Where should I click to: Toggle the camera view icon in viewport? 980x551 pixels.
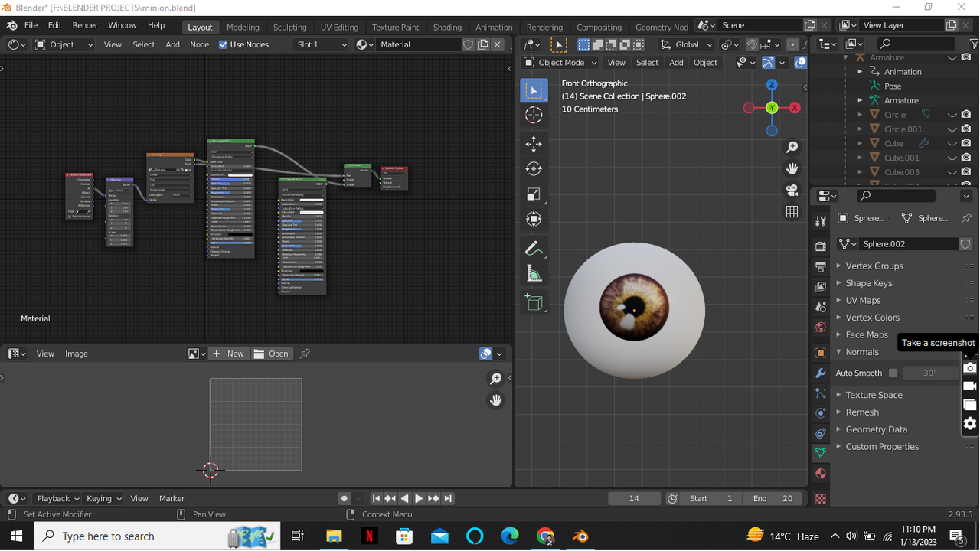pos(792,190)
